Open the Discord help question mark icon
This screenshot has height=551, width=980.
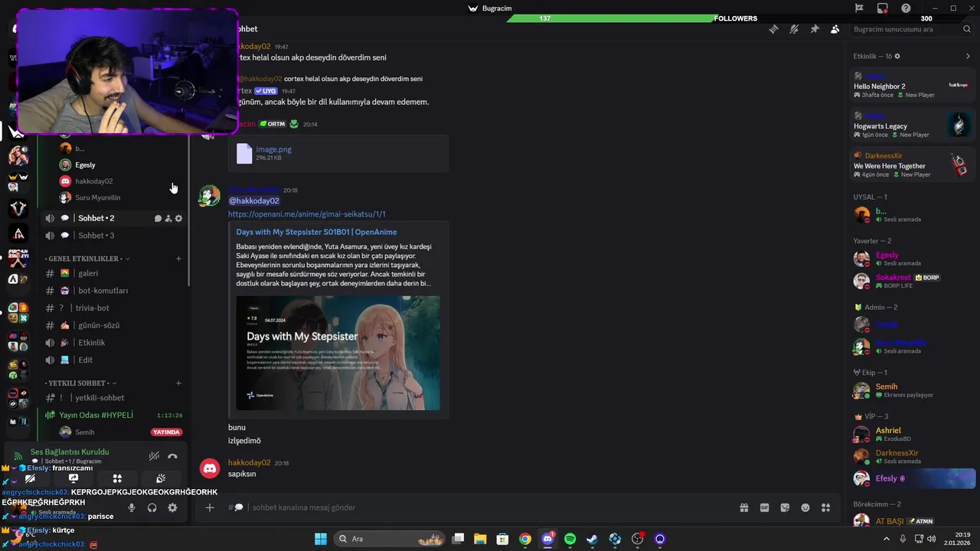(x=906, y=8)
